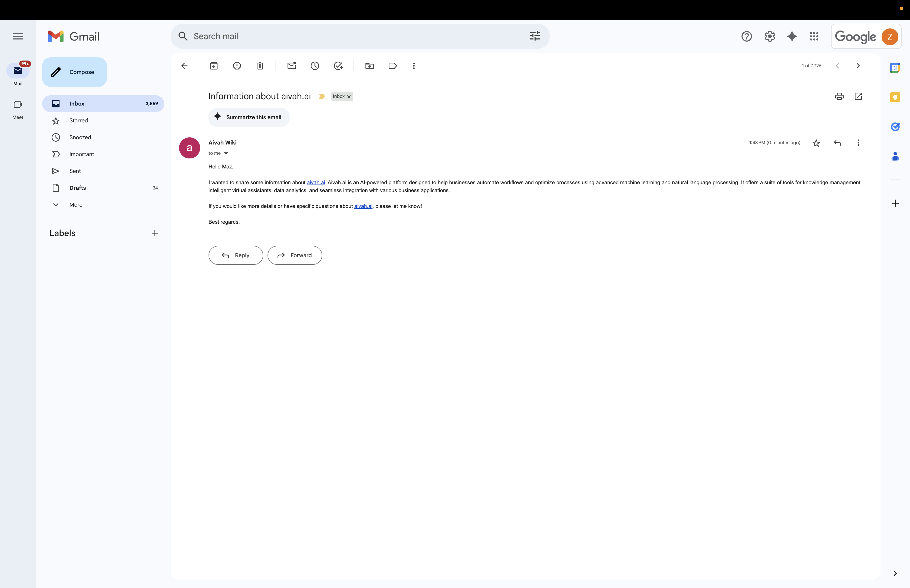Delete the open email
This screenshot has width=910, height=588.
click(x=260, y=66)
